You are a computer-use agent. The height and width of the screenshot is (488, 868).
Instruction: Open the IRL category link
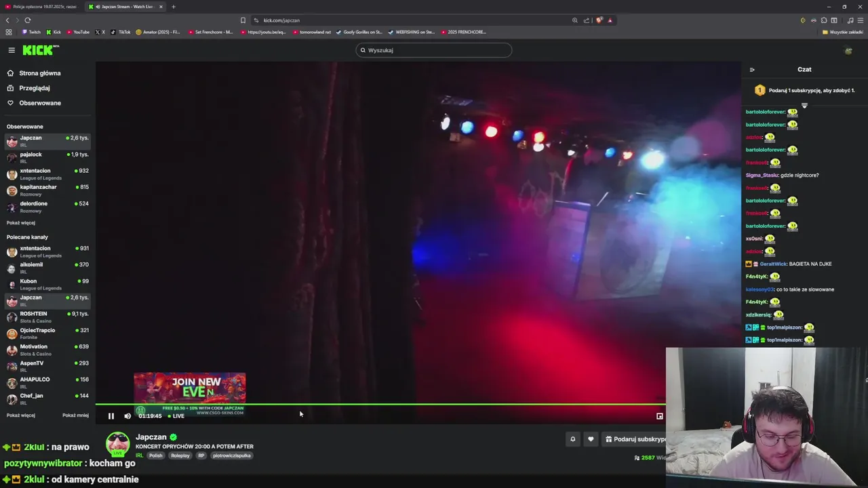coord(139,455)
